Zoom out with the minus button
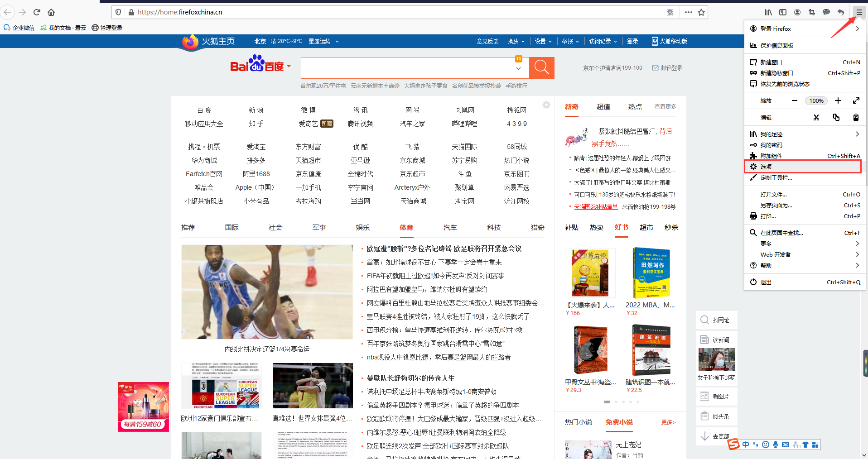Screen dimensions: 868x459 pyautogui.click(x=795, y=100)
